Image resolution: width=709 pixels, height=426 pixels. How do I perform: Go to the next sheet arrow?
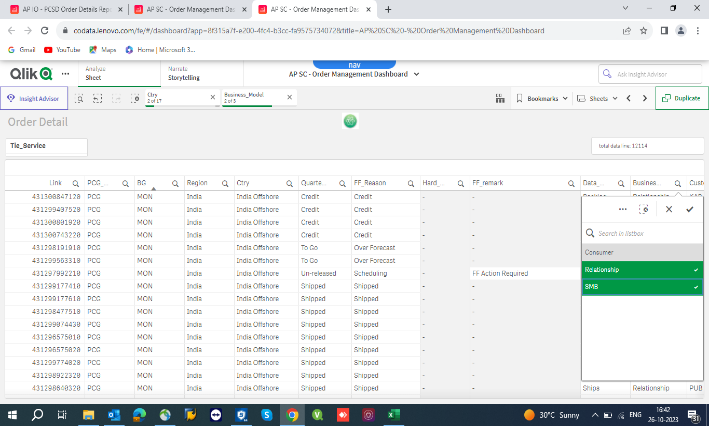click(644, 99)
